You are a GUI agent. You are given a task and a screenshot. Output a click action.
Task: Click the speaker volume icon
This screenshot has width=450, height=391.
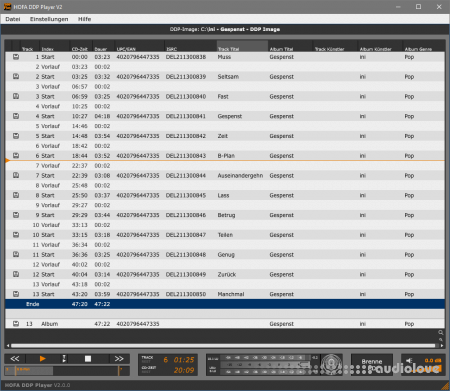click(x=409, y=360)
